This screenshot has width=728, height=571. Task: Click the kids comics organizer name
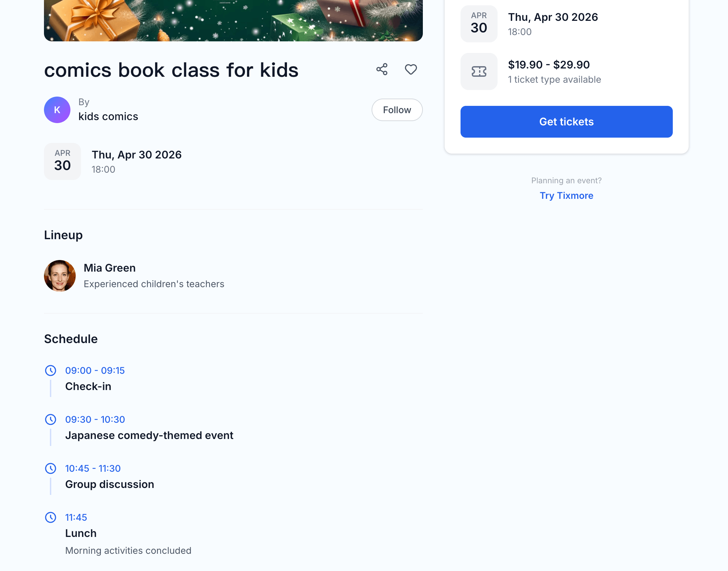click(108, 116)
